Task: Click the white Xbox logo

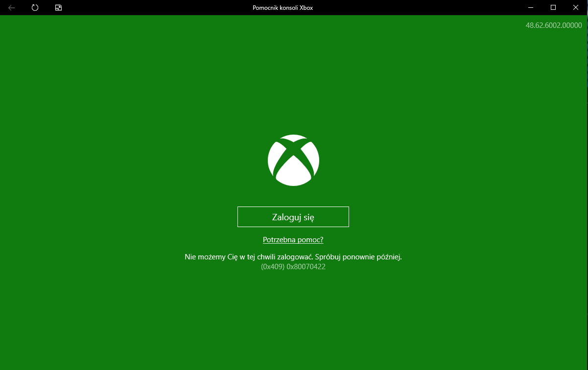Action: pyautogui.click(x=294, y=160)
